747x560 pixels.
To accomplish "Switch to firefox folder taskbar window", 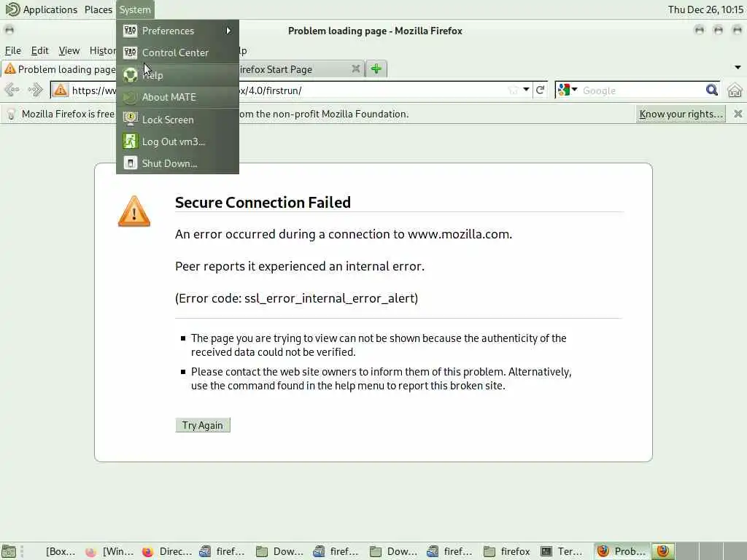I will [x=508, y=551].
